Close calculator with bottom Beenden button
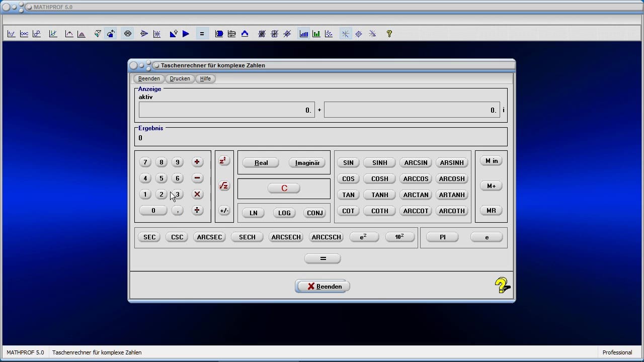Viewport: 644px width, 362px height. click(323, 286)
